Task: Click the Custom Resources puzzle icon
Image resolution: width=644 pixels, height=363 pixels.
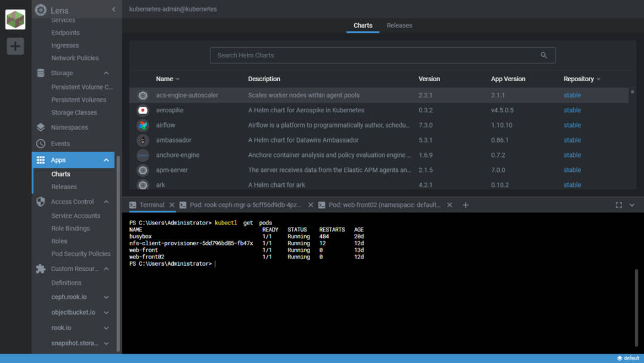Action: click(x=41, y=269)
